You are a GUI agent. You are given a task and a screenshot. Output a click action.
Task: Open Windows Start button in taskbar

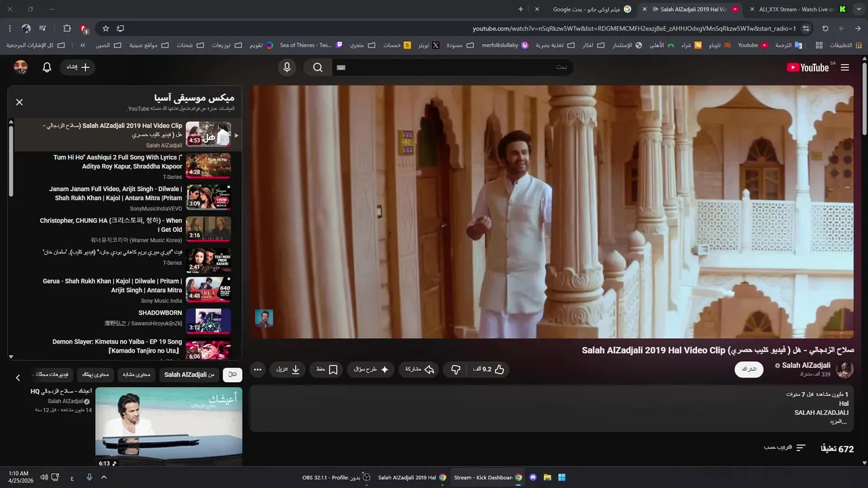tap(561, 477)
